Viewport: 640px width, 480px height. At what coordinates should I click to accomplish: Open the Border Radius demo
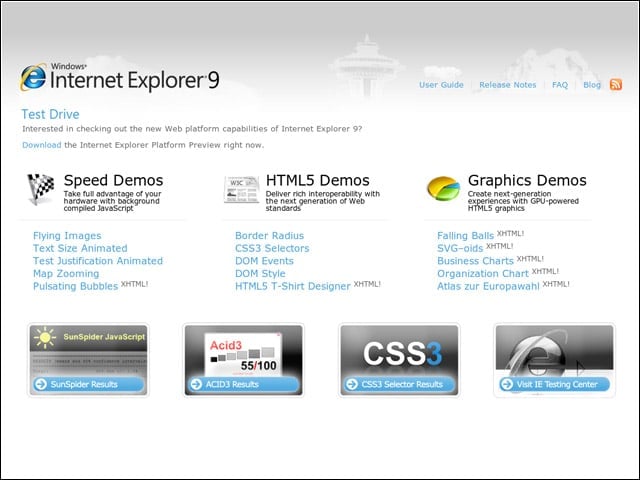269,236
